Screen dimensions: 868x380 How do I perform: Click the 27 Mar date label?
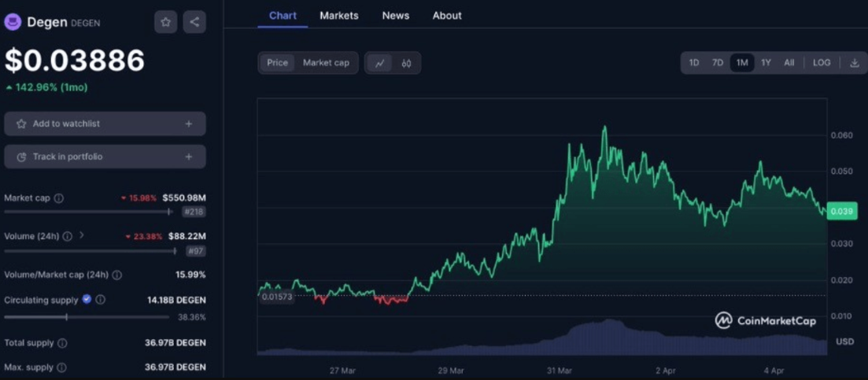point(342,370)
